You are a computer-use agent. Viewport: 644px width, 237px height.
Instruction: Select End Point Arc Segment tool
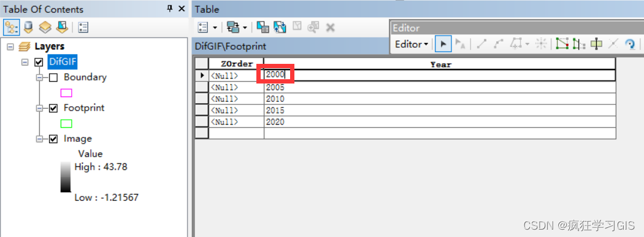click(499, 44)
